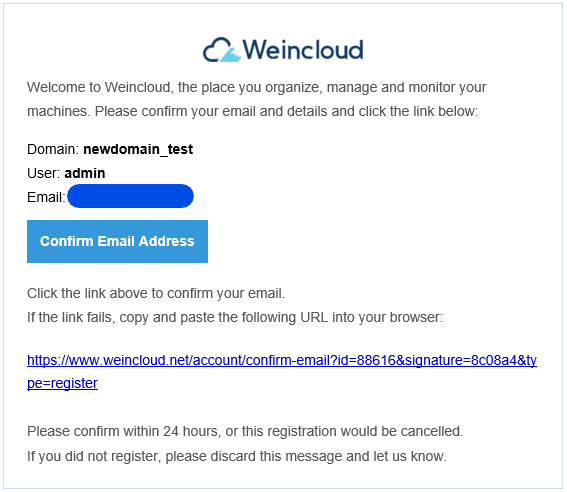The height and width of the screenshot is (492, 567).
Task: Click the 'User:' field label
Action: pos(44,173)
